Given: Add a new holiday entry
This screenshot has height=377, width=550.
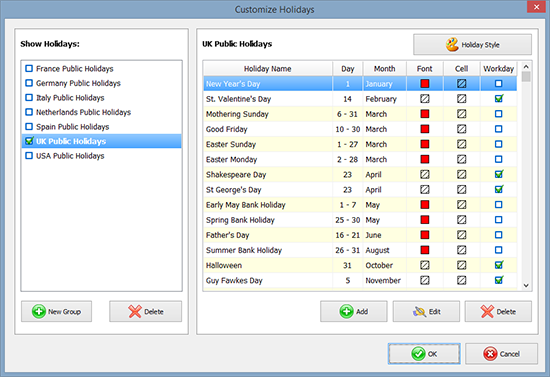Looking at the screenshot, I should tap(354, 311).
